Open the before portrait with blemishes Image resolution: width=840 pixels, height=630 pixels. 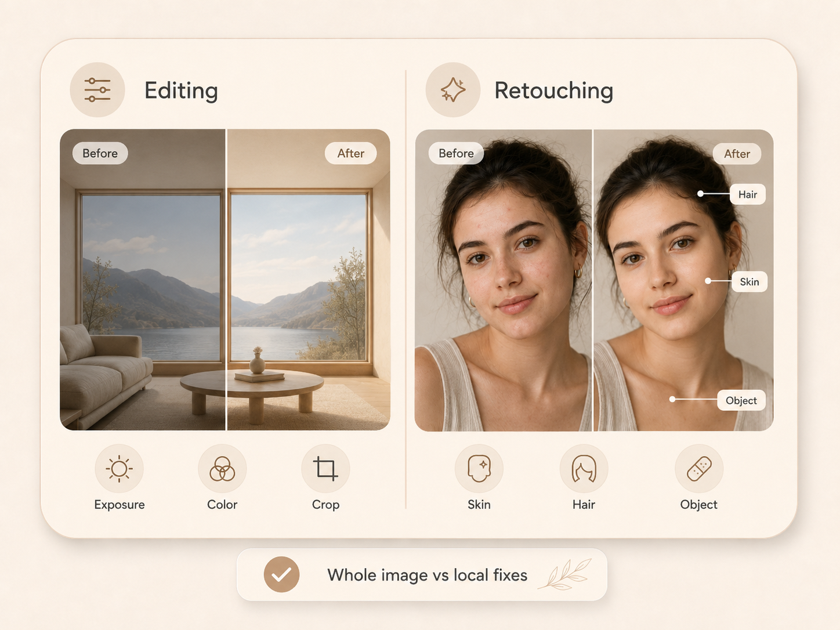[504, 280]
